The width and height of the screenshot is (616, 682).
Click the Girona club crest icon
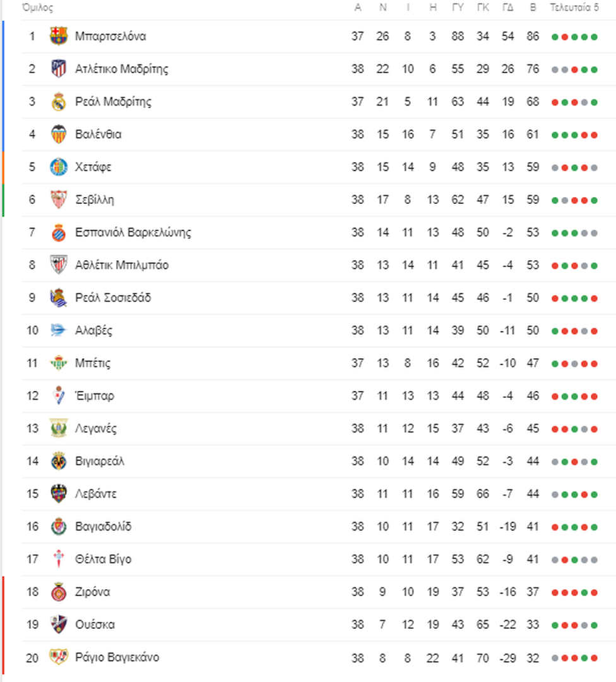point(59,592)
